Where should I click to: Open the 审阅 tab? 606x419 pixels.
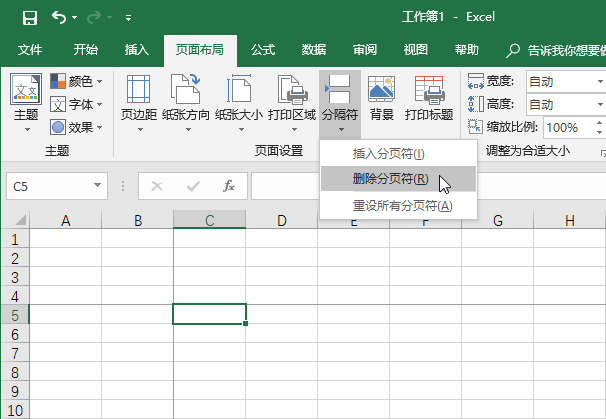pyautogui.click(x=364, y=49)
